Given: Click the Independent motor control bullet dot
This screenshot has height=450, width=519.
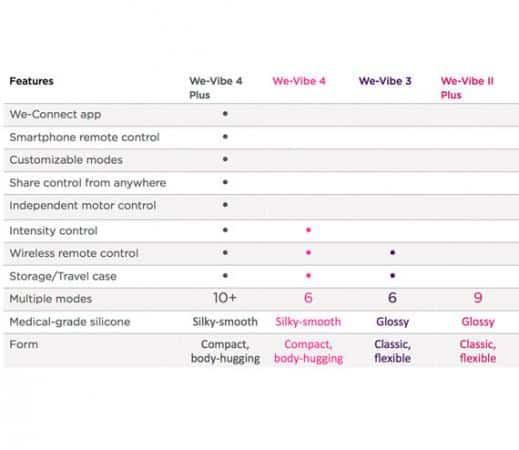Looking at the screenshot, I should 225,205.
